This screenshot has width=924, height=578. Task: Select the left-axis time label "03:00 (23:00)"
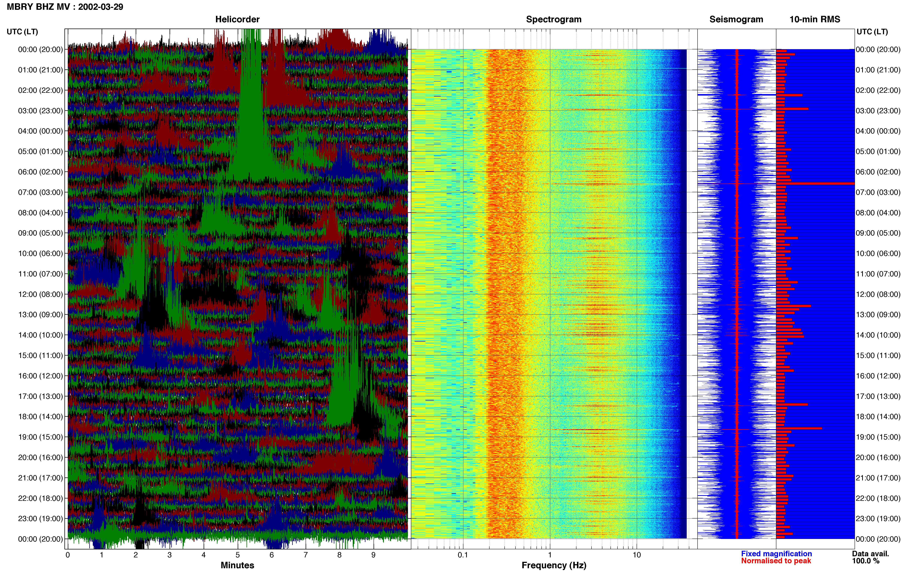[x=41, y=111]
